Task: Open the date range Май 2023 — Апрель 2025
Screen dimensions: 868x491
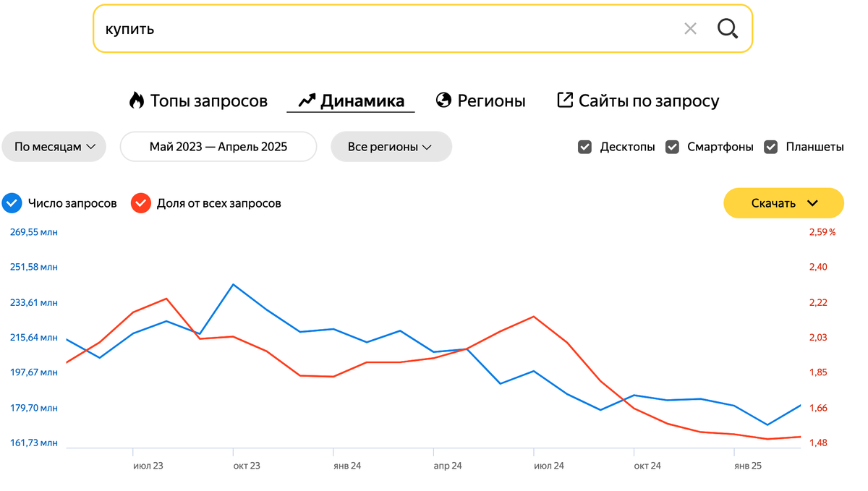Action: pos(218,147)
